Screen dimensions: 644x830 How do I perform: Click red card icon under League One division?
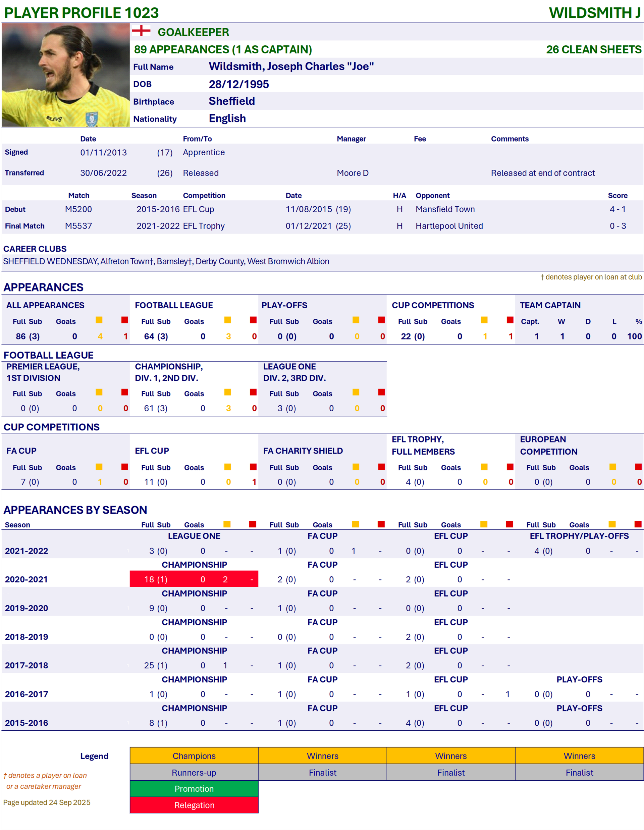pos(382,392)
